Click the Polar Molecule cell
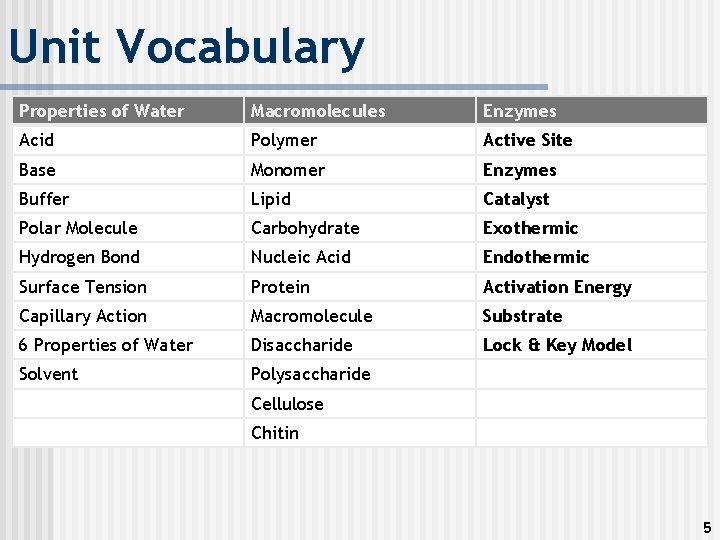The height and width of the screenshot is (540, 720). coord(78,228)
